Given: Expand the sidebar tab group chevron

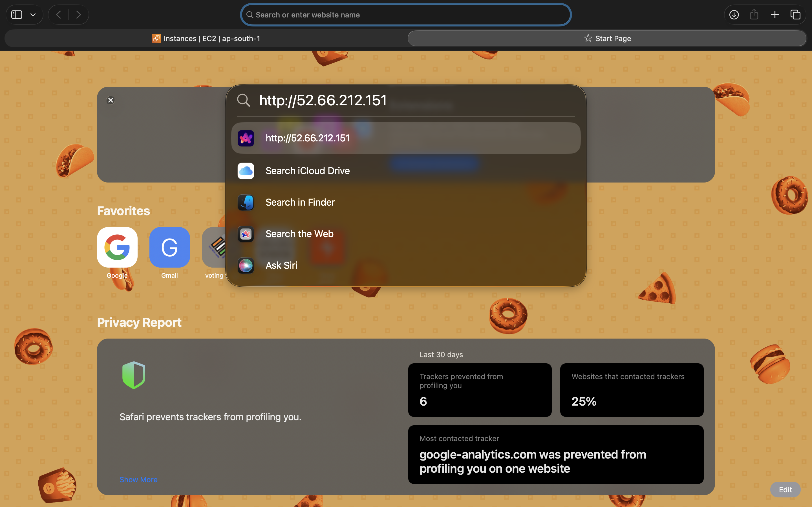Looking at the screenshot, I should [33, 15].
